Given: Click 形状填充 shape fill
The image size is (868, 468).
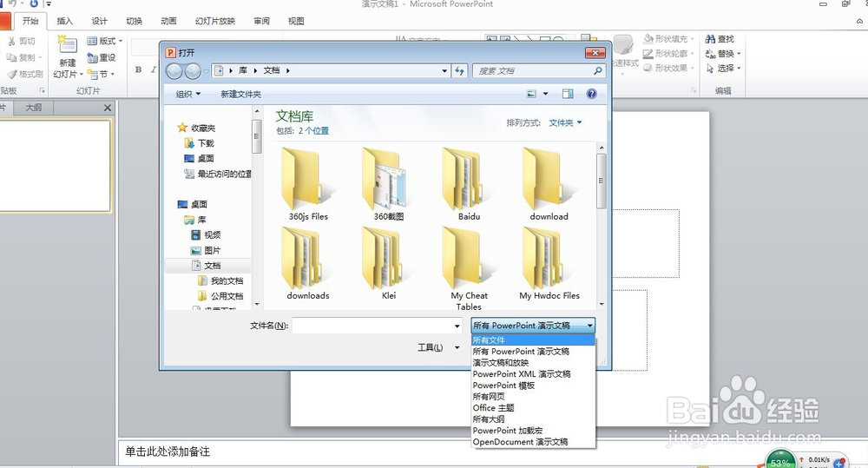Looking at the screenshot, I should pyautogui.click(x=668, y=39).
